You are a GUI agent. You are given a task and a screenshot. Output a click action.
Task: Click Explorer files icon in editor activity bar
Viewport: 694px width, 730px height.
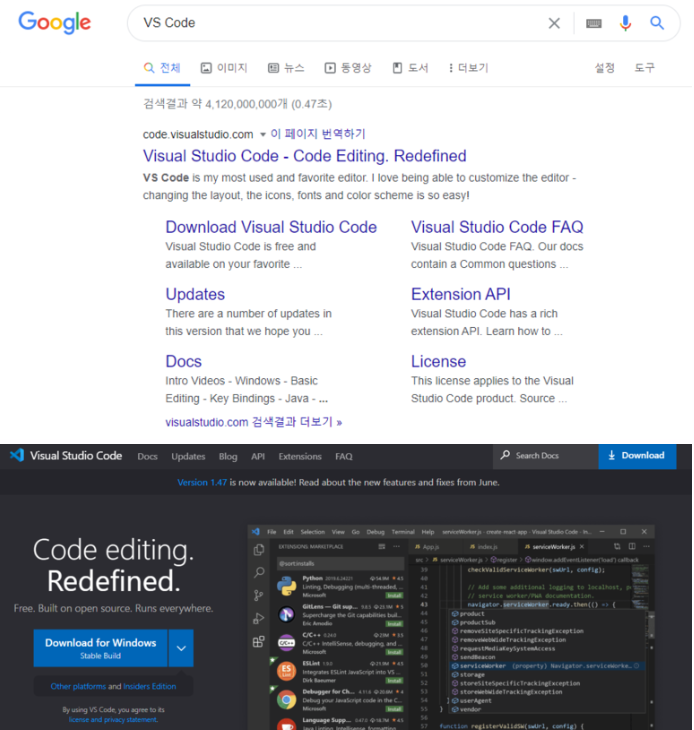259,550
